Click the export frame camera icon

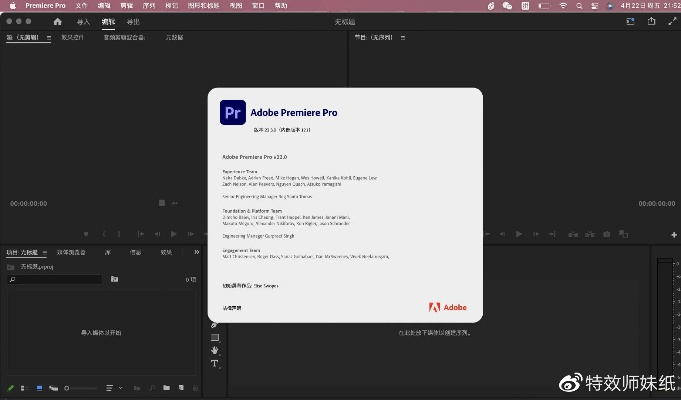606,234
